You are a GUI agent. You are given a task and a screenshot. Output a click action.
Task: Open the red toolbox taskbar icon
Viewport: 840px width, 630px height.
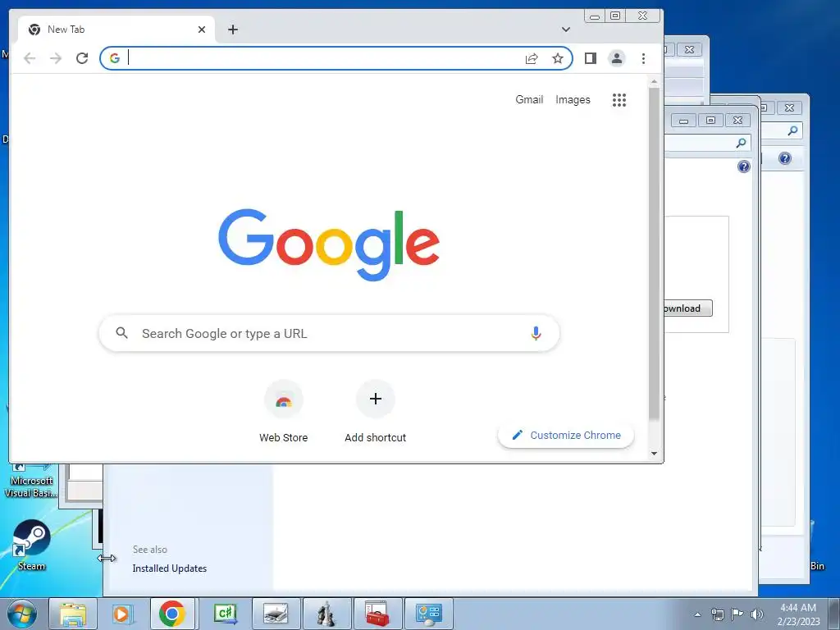click(x=377, y=614)
